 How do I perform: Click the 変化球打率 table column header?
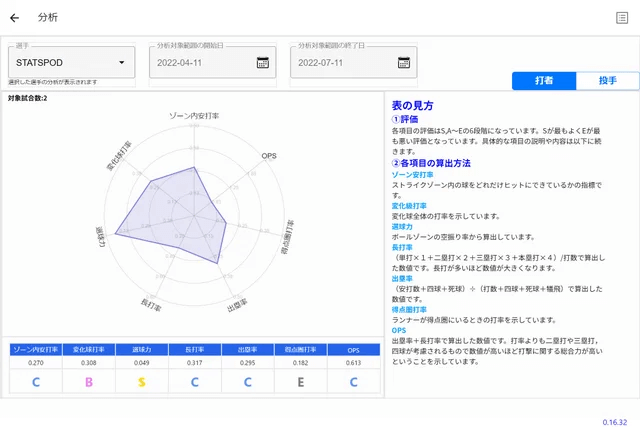click(x=90, y=349)
